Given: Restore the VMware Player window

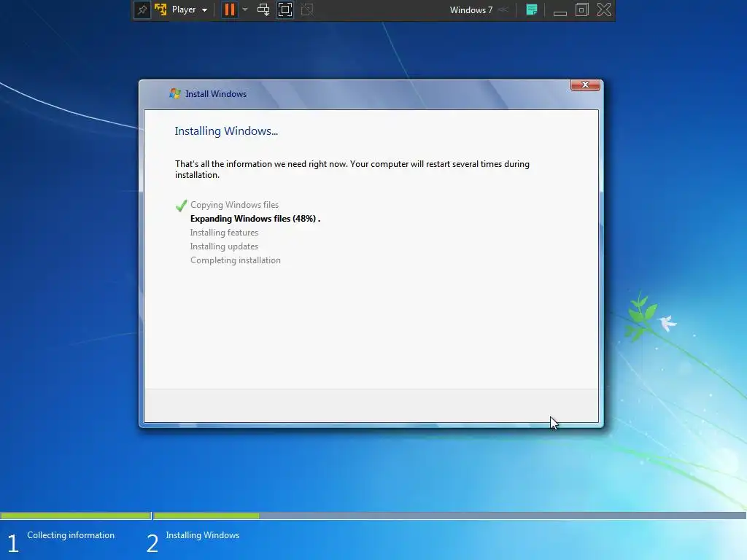Looking at the screenshot, I should (x=581, y=9).
